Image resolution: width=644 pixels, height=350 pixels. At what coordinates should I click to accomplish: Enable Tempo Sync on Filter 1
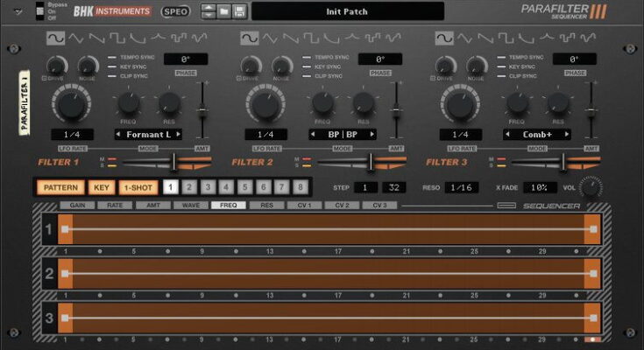click(110, 58)
